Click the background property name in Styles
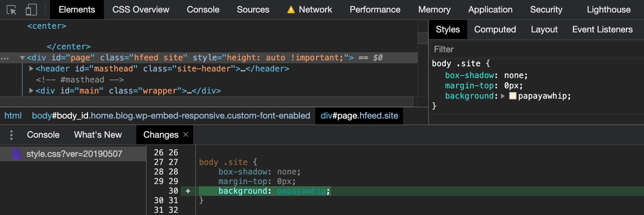 (x=469, y=96)
